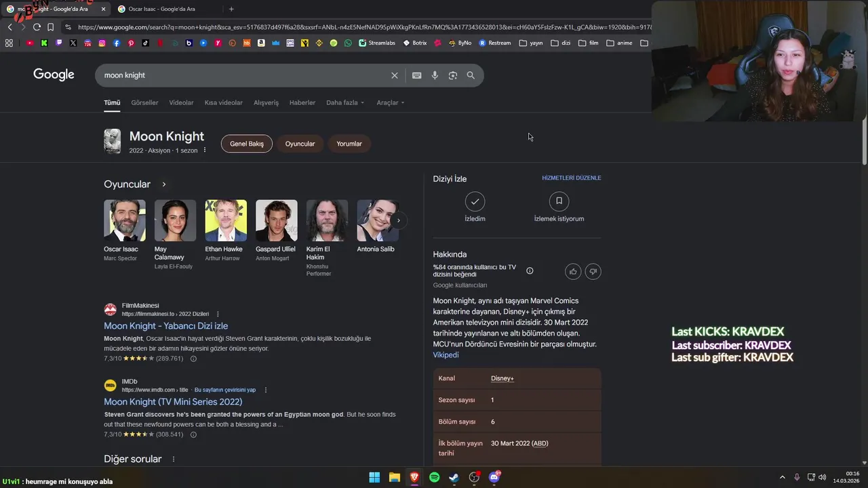Open Spotify from the taskbar

[x=434, y=477]
